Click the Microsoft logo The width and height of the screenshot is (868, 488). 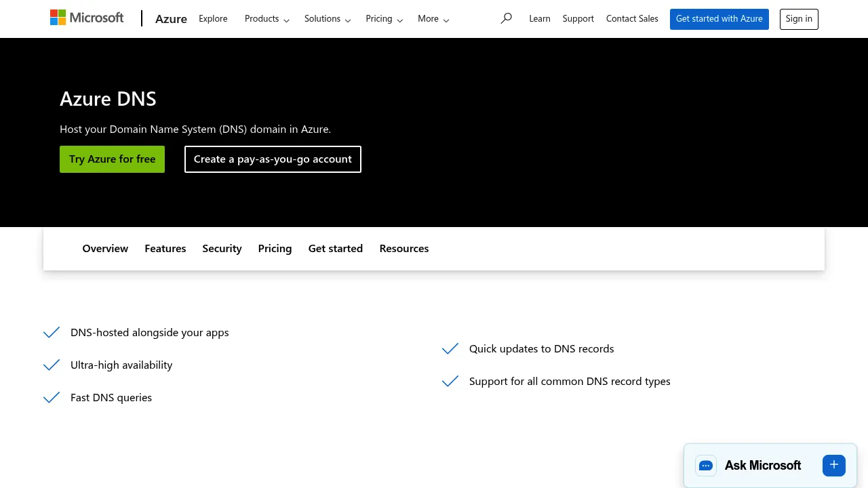[x=87, y=18]
